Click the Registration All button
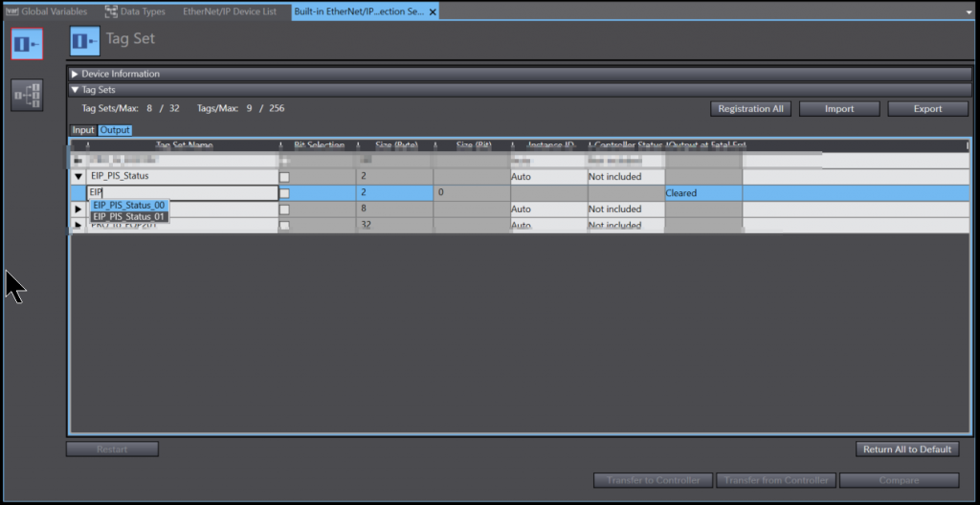980x505 pixels. pyautogui.click(x=750, y=109)
